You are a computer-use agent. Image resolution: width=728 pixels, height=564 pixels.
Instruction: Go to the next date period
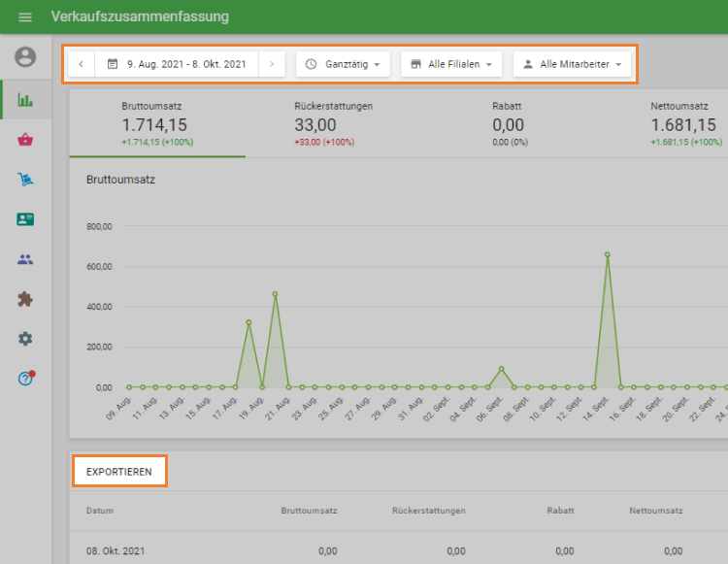(272, 64)
